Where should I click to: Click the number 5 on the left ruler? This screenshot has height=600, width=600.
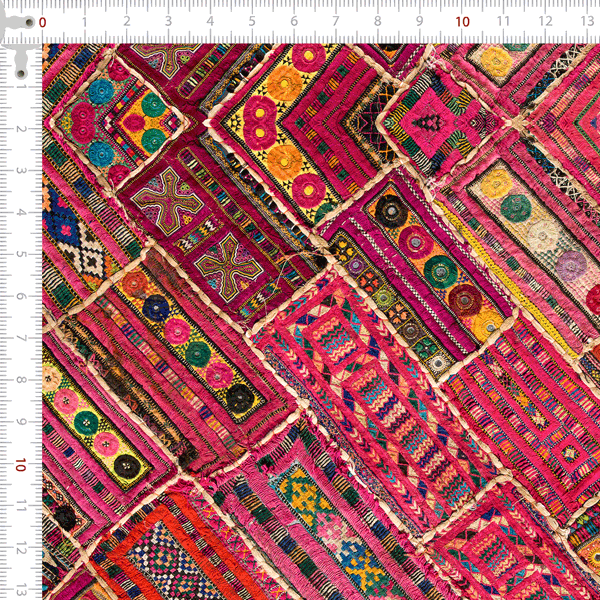coord(21,254)
